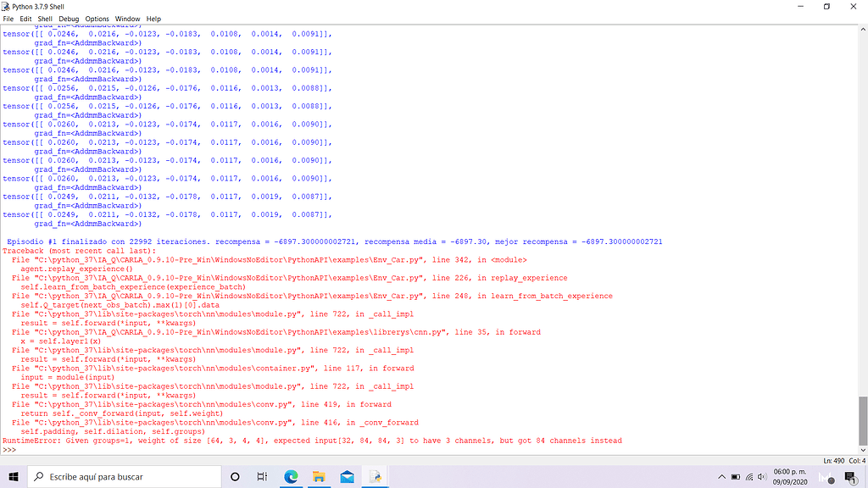Open the Edit menu
The width and height of the screenshot is (868, 488).
[x=26, y=19]
